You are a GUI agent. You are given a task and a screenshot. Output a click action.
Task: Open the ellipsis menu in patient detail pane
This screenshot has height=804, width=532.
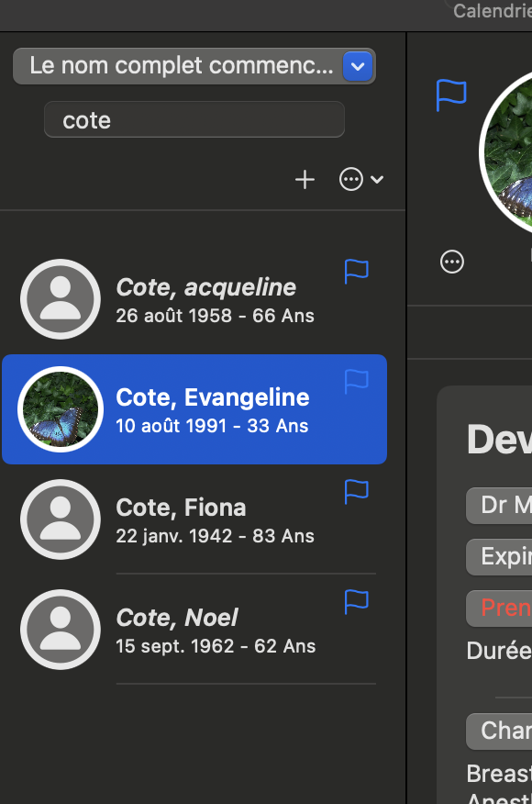pyautogui.click(x=452, y=262)
